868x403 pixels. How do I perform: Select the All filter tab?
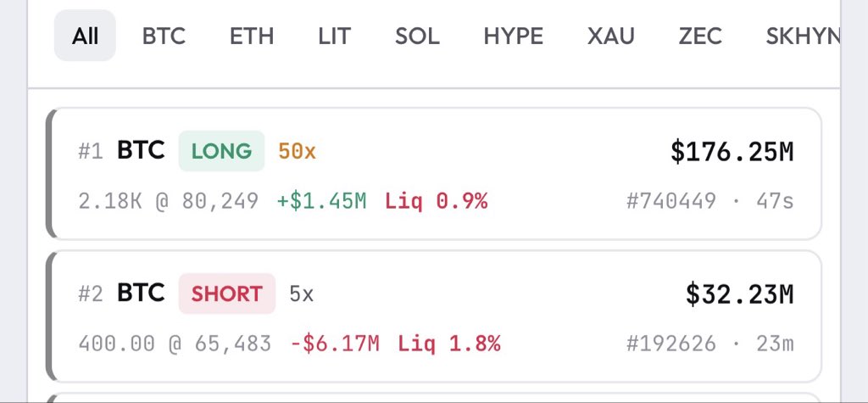(x=85, y=36)
